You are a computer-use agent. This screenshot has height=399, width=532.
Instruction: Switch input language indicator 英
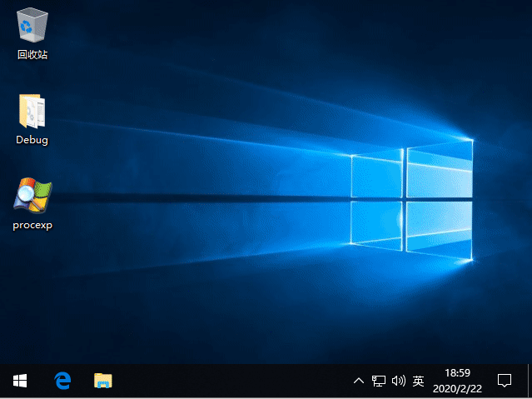click(x=418, y=381)
